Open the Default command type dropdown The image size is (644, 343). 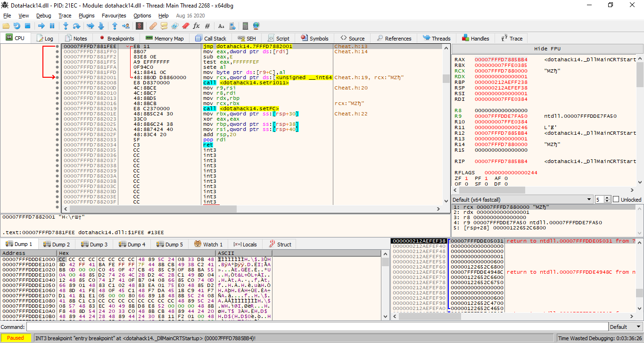pos(625,327)
